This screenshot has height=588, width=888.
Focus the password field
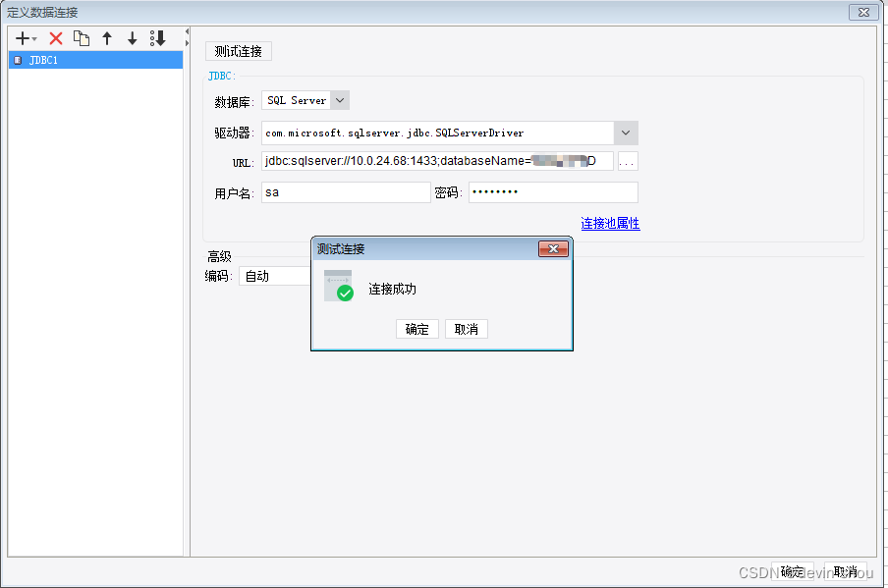pos(553,192)
